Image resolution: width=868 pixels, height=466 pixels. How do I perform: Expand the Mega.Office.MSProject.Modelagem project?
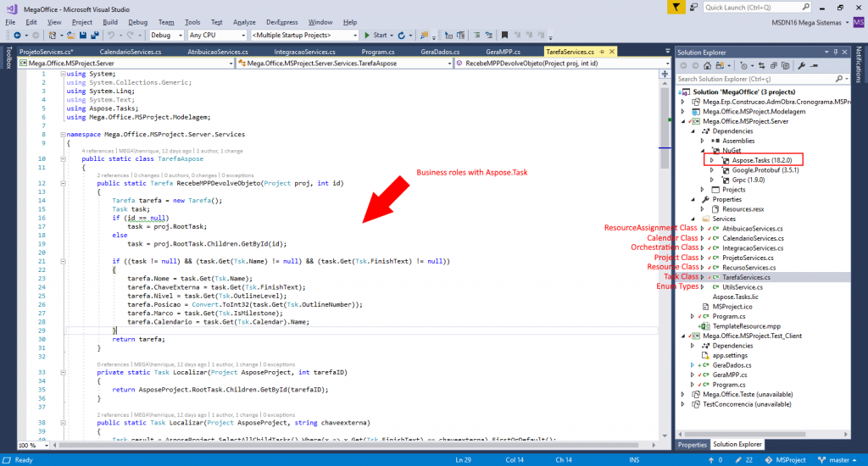[x=683, y=112]
